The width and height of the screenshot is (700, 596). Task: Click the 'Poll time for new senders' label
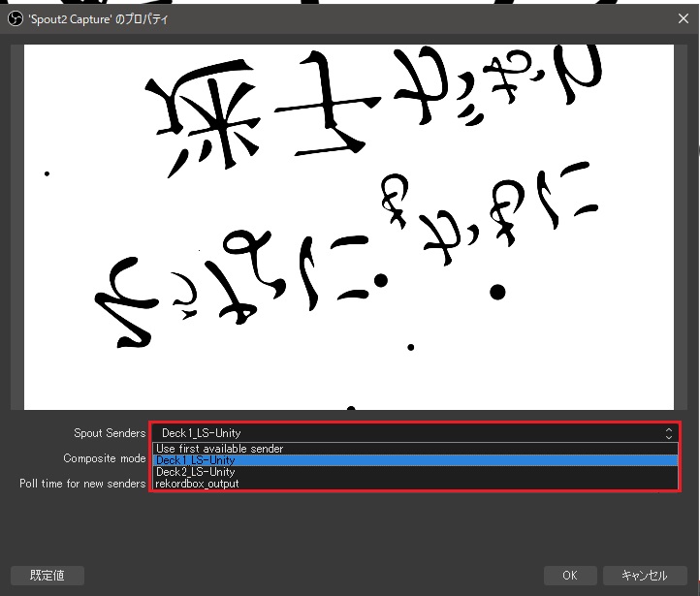82,484
